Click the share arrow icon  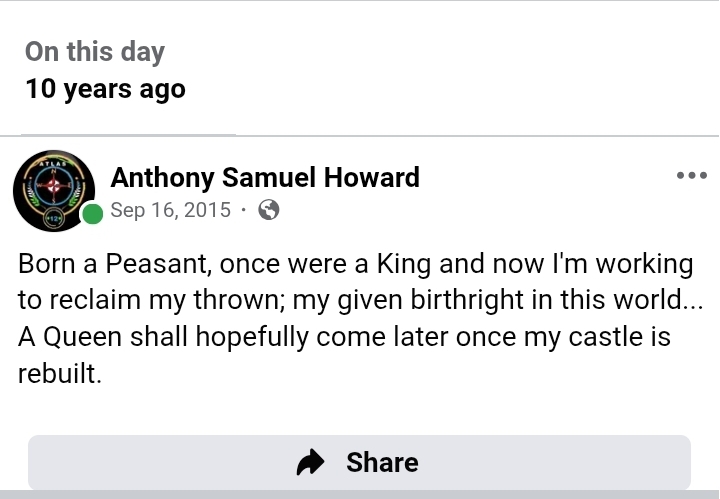311,462
